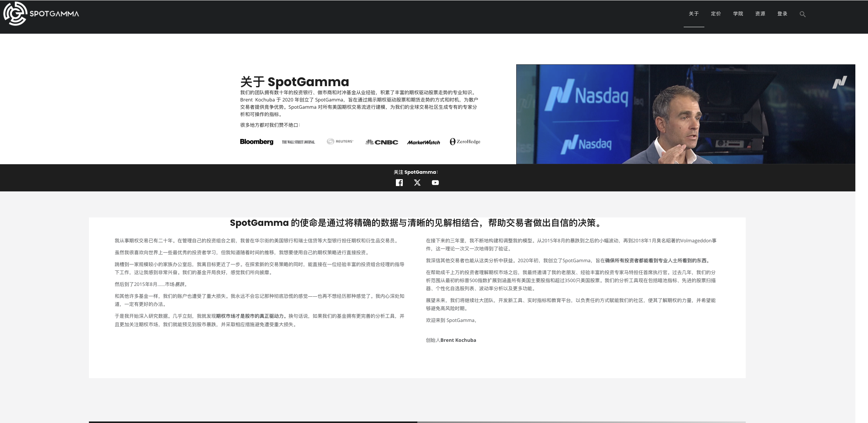Click the ZeroHedge logo
868x423 pixels.
point(465,142)
